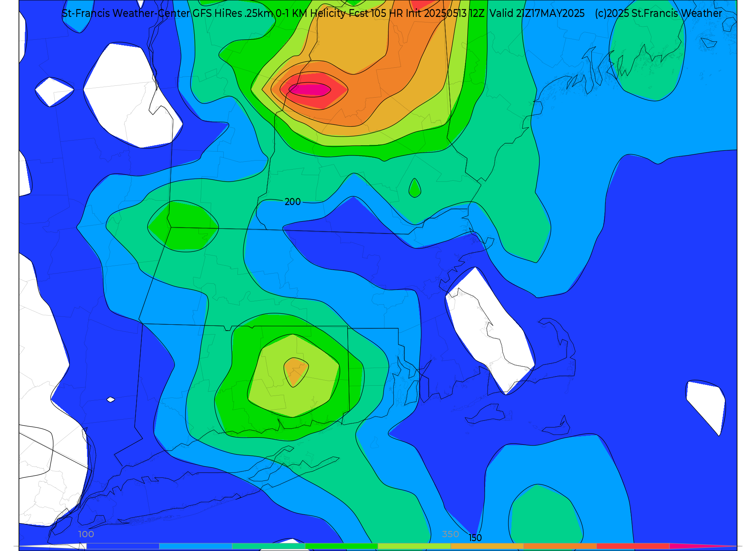This screenshot has width=756, height=551.
Task: Click the map title text 'St-Francis Weather-Center GFS HiRes'
Action: click(x=152, y=13)
